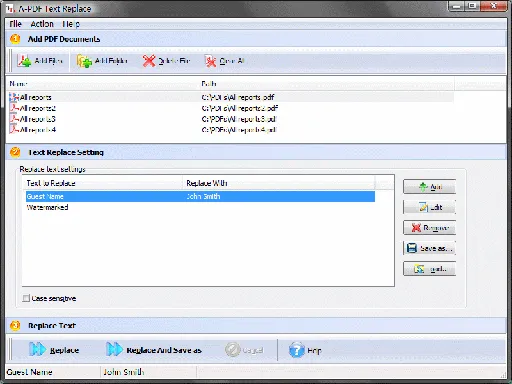Maximize the A-PDF Text Replace window
Viewport: 512px width, 384px height.
(x=472, y=6)
